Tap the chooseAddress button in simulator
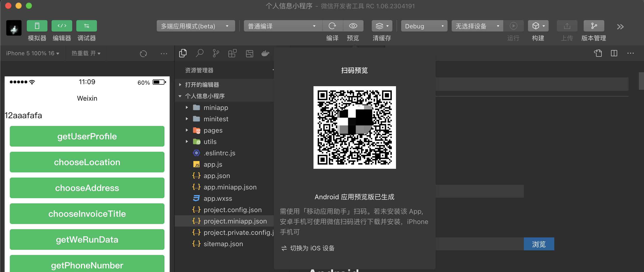The height and width of the screenshot is (272, 644). (87, 188)
